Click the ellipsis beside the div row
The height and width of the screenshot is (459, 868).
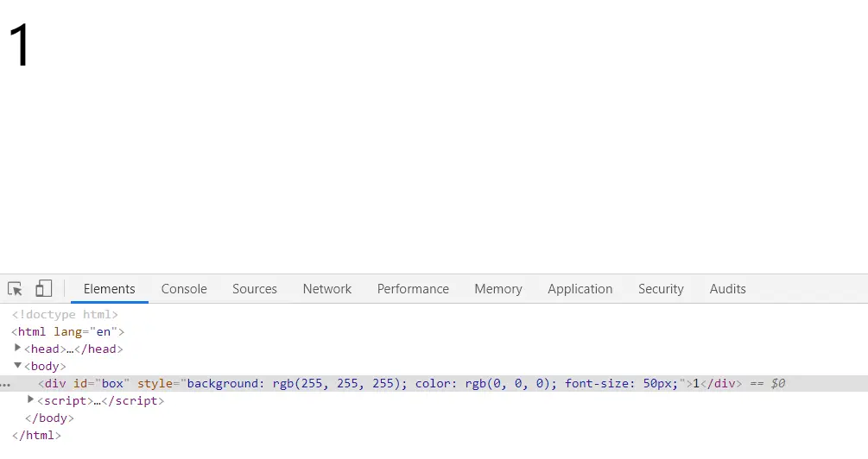tap(5, 384)
